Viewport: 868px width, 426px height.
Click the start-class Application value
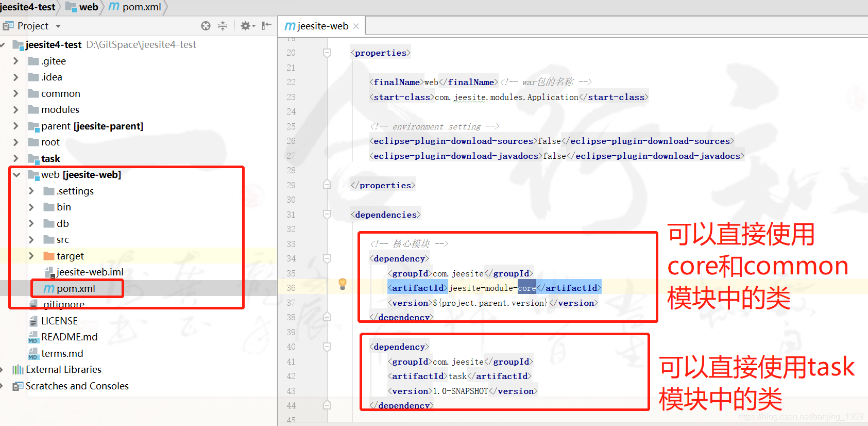(507, 97)
